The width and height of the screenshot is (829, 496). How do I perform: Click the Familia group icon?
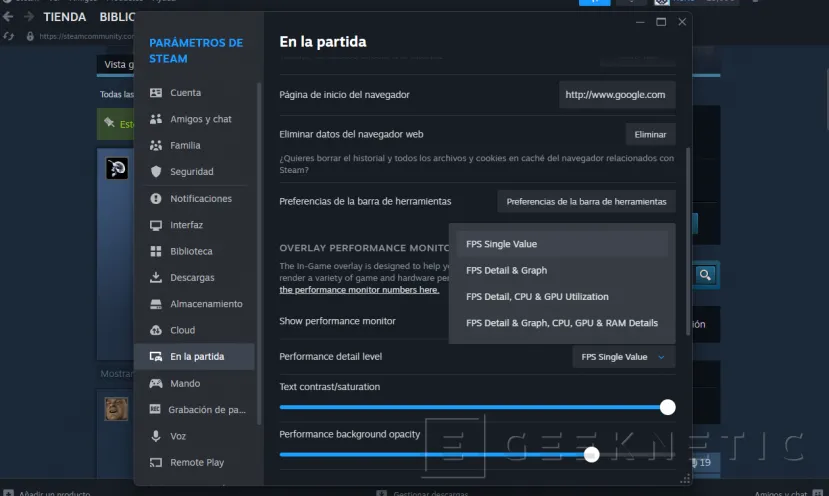(x=155, y=145)
